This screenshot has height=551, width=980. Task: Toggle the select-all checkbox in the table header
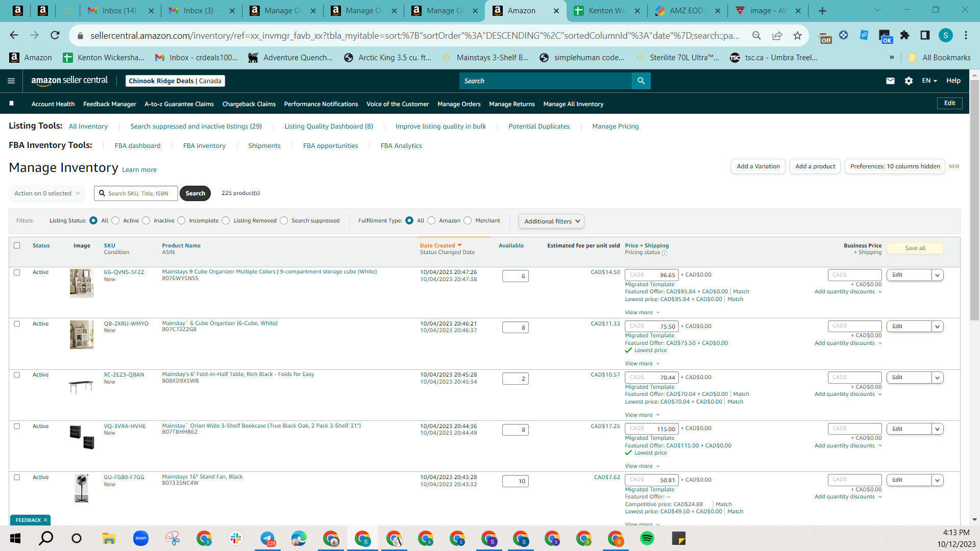click(17, 245)
